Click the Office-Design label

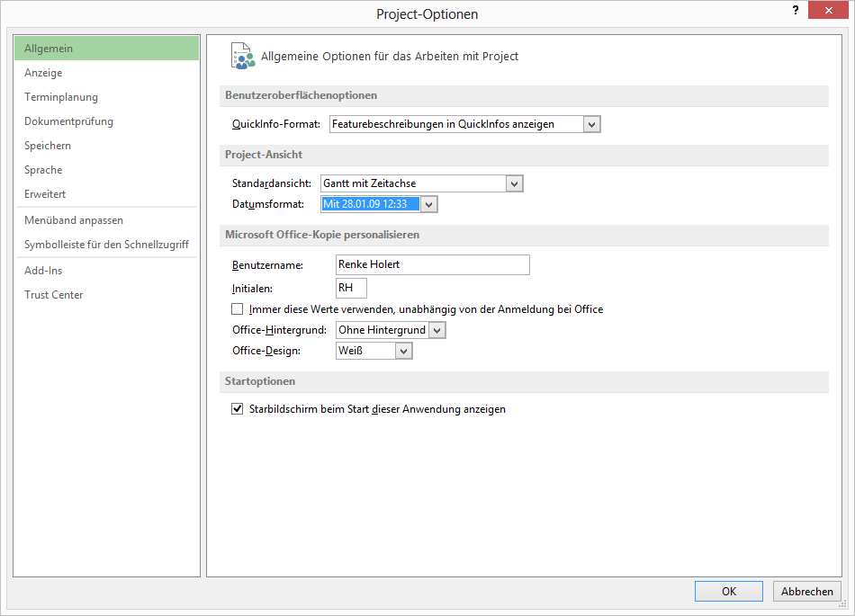pyautogui.click(x=266, y=351)
